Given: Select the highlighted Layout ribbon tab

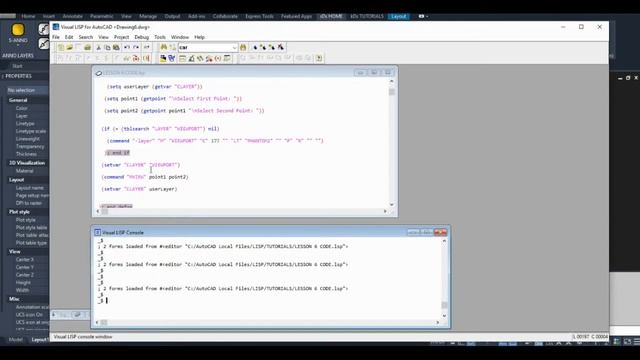Looking at the screenshot, I should [398, 16].
